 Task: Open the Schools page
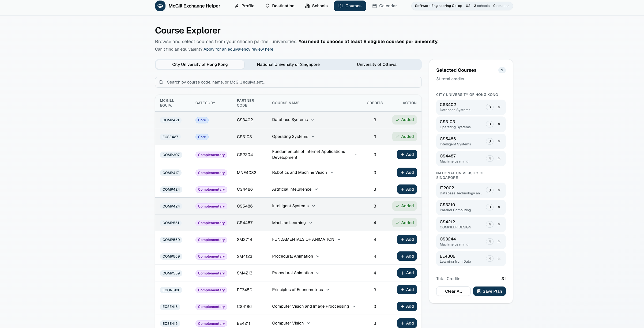point(316,6)
